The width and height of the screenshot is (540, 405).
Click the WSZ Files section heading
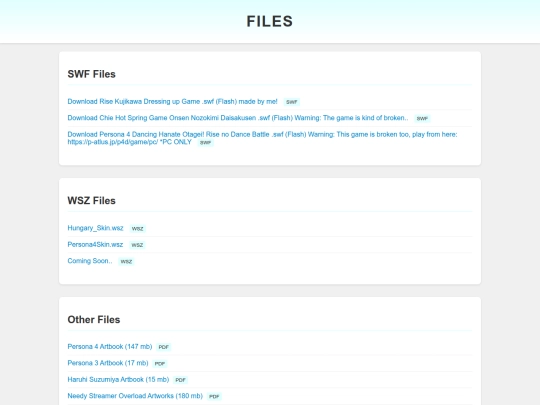coord(92,200)
